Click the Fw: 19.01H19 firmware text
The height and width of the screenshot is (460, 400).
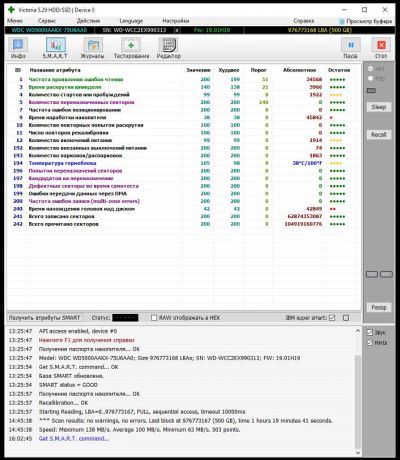click(212, 30)
